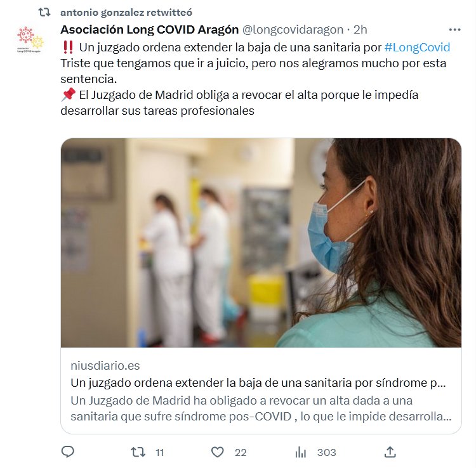476x468 pixels.
Task: Open the niusdiario.es source link
Action: [x=105, y=365]
